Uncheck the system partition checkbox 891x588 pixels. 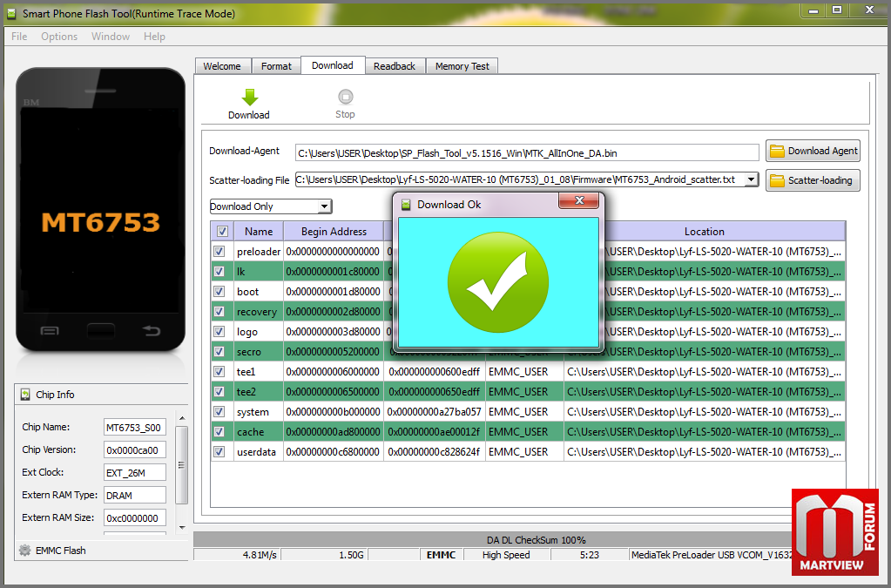(219, 412)
